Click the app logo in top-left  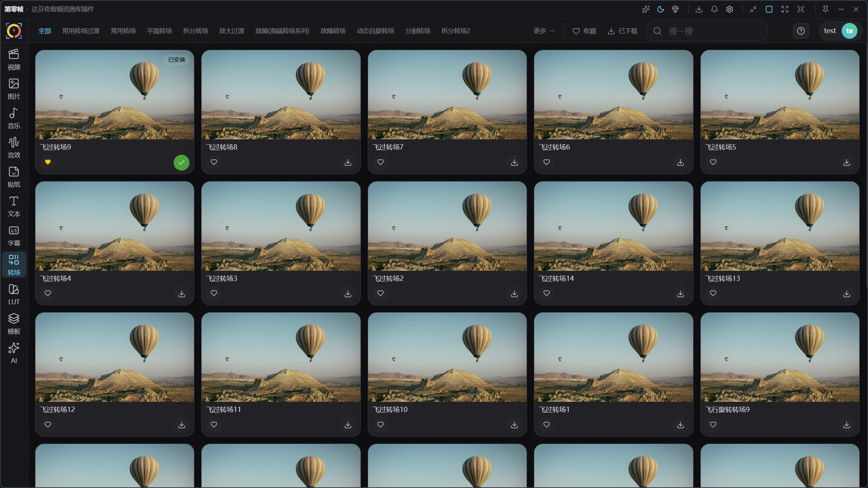click(x=14, y=31)
